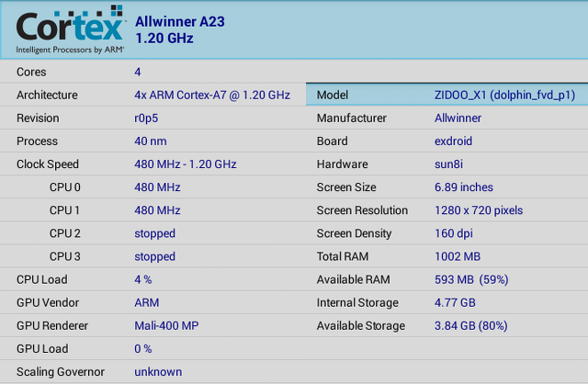Select the highlighted Model row label
The image size is (588, 384).
pyautogui.click(x=333, y=96)
